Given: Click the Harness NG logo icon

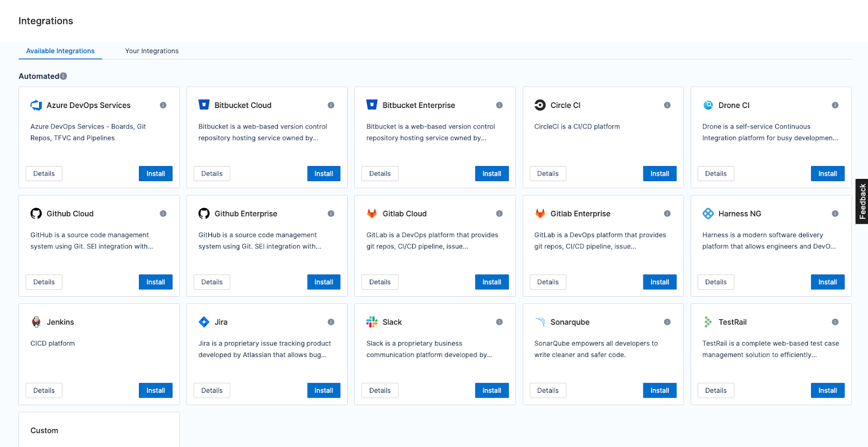Looking at the screenshot, I should [x=708, y=214].
